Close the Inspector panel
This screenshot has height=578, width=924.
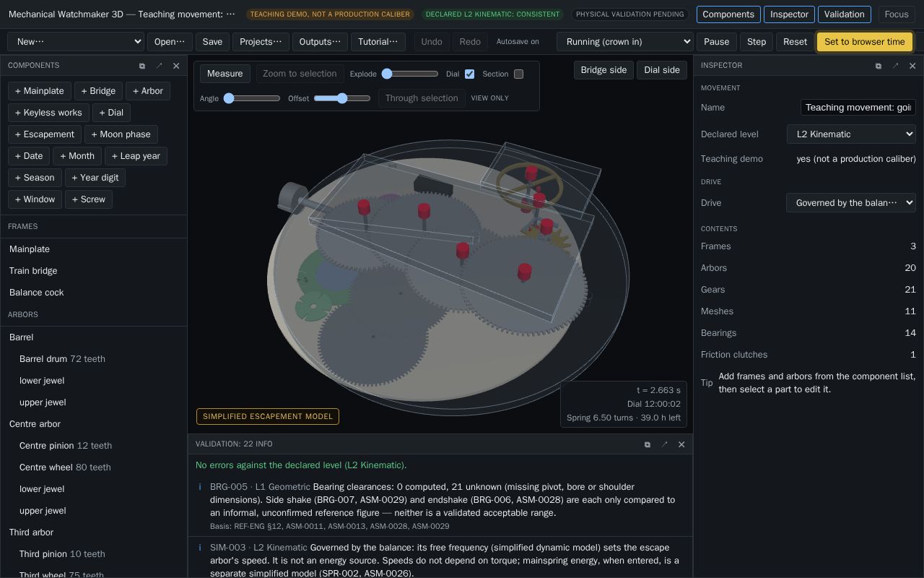pos(912,66)
